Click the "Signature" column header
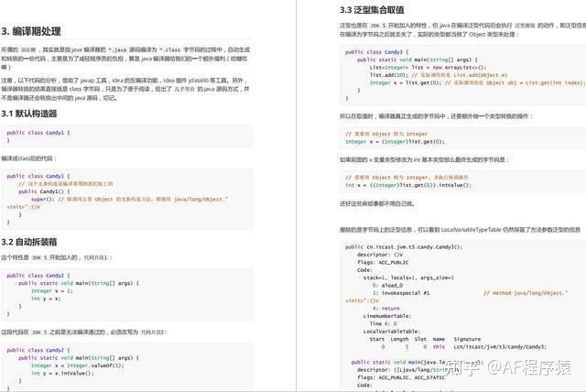586x392 pixels. 467,339
